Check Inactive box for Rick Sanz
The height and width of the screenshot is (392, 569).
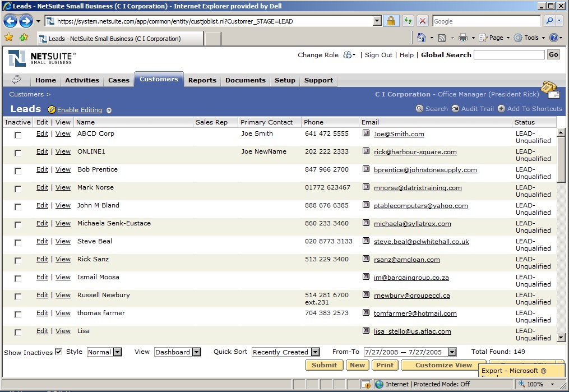click(18, 261)
